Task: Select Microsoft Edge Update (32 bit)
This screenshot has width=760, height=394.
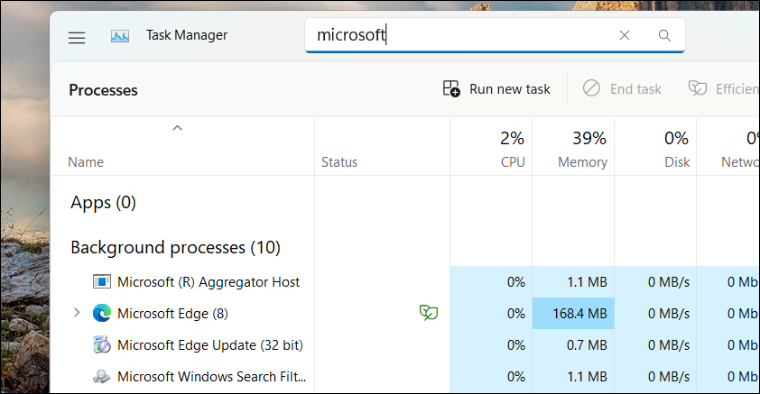Action: click(405, 345)
